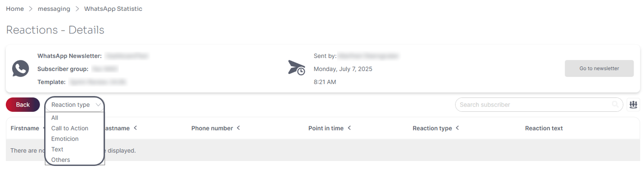
Task: Select the Text reaction type option
Action: tap(57, 149)
